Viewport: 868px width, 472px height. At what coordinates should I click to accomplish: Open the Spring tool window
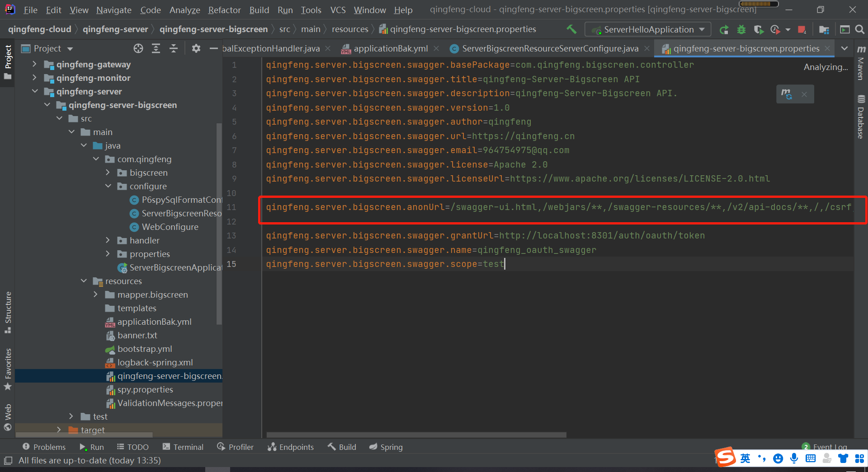pyautogui.click(x=386, y=447)
